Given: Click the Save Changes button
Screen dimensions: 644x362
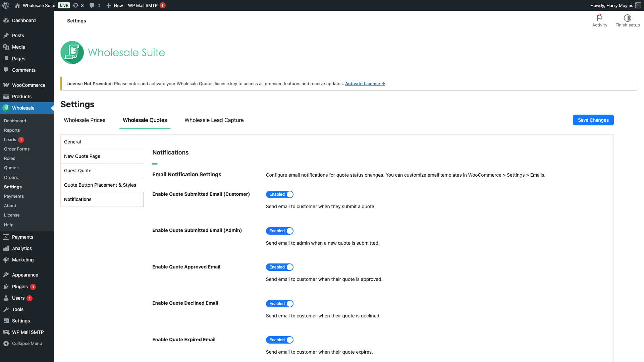Looking at the screenshot, I should click(x=593, y=120).
